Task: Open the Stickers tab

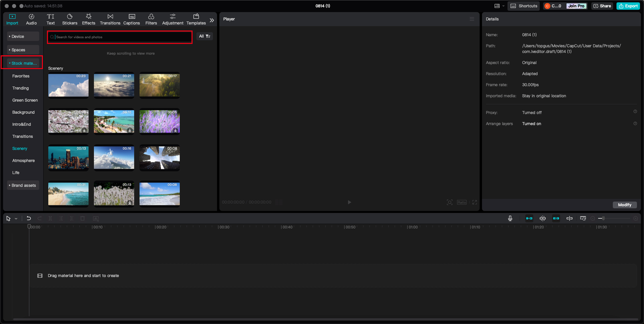Action: (70, 19)
